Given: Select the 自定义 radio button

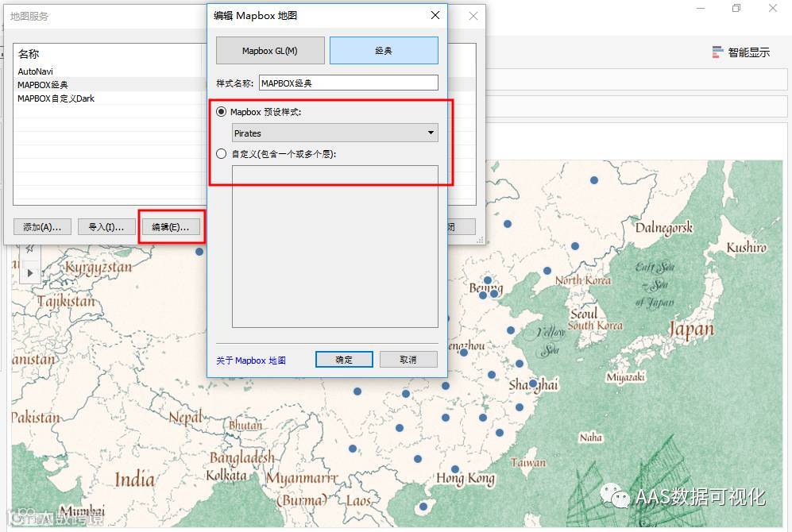Looking at the screenshot, I should 221,154.
